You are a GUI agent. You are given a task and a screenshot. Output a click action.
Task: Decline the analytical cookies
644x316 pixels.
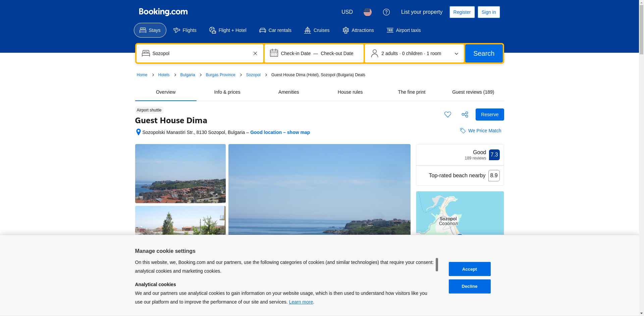469,286
